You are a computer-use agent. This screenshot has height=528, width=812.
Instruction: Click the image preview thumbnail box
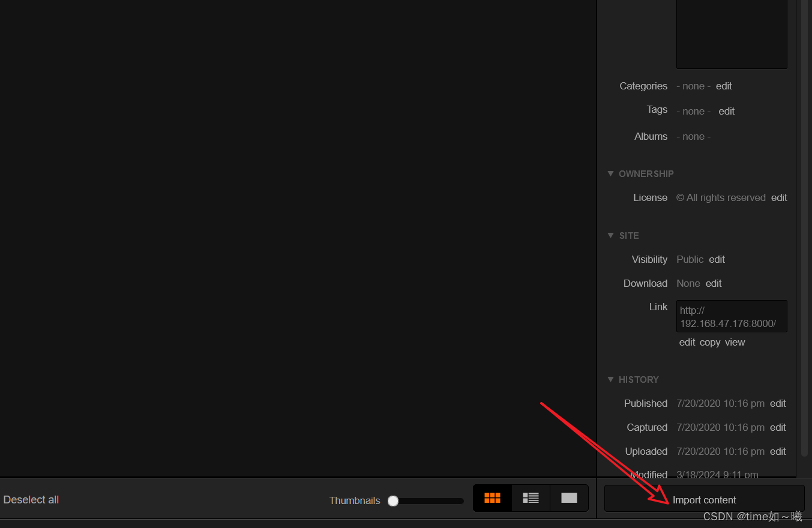(732, 34)
